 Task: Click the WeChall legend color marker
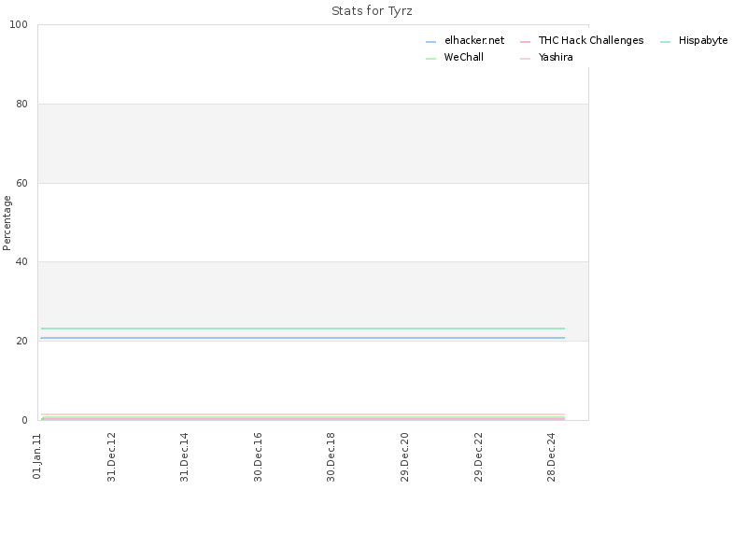pos(430,59)
